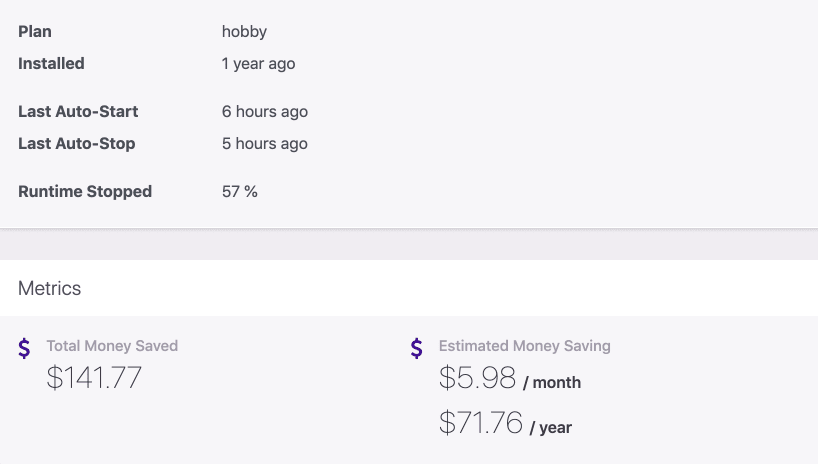Click the $141.77 total saved amount
818x464 pixels.
pos(94,377)
